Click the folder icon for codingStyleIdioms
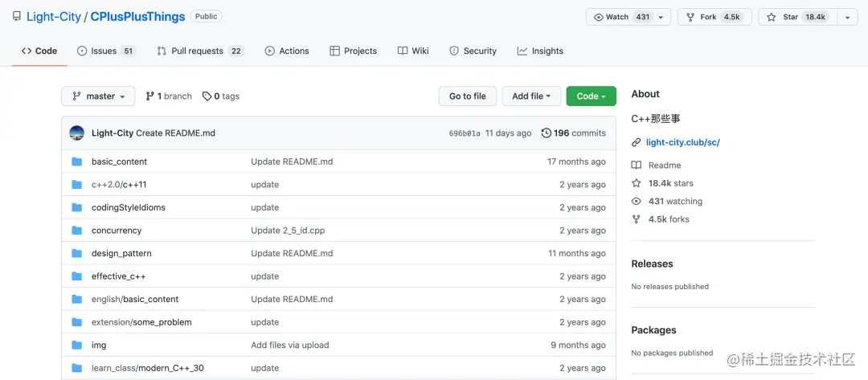 click(x=77, y=207)
